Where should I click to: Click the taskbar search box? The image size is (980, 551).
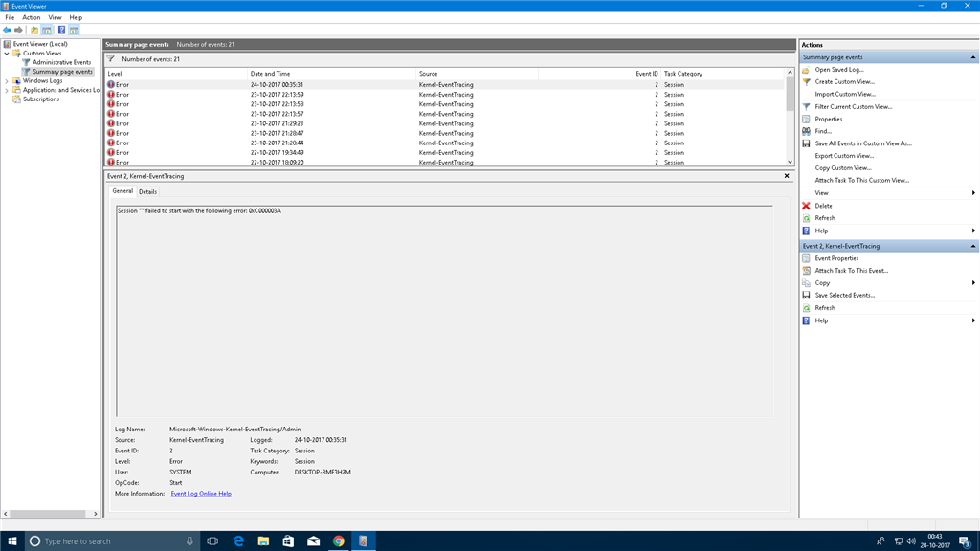pyautogui.click(x=113, y=541)
